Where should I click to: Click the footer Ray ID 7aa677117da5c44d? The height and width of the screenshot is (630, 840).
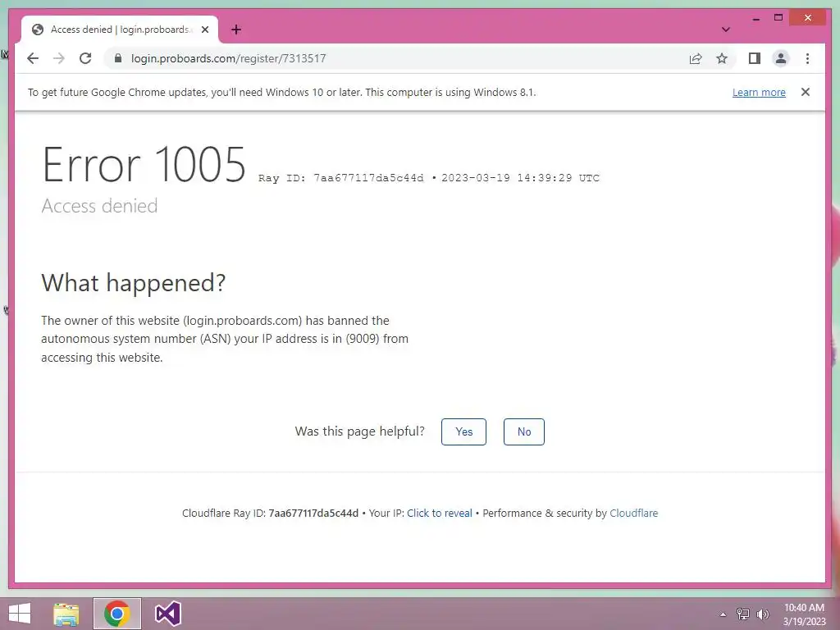[313, 514]
